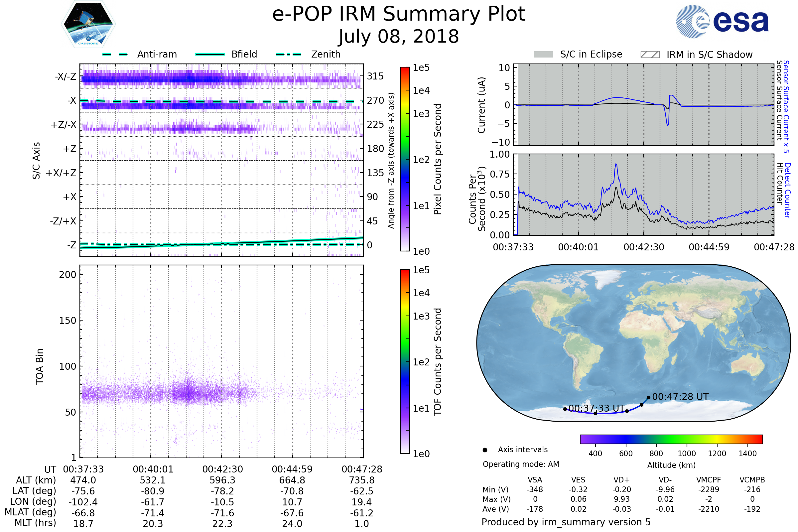Click the Operating mode: AM text

click(x=521, y=464)
